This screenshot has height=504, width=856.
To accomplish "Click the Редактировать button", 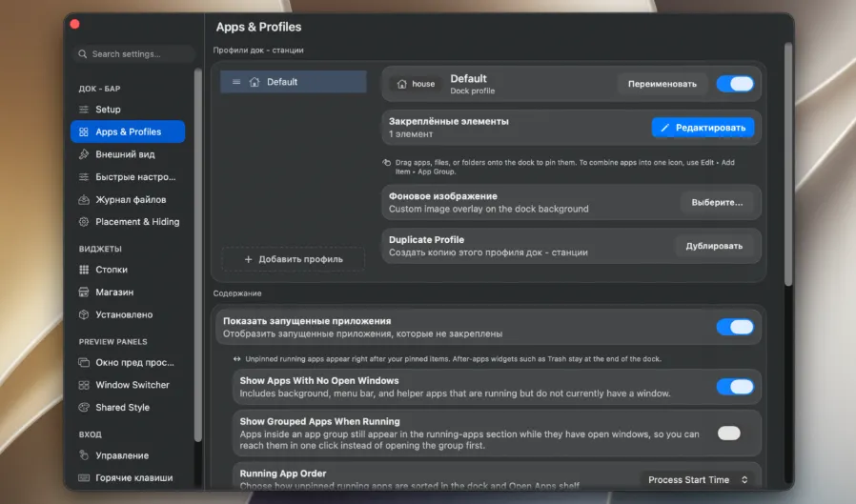I will [x=703, y=128].
